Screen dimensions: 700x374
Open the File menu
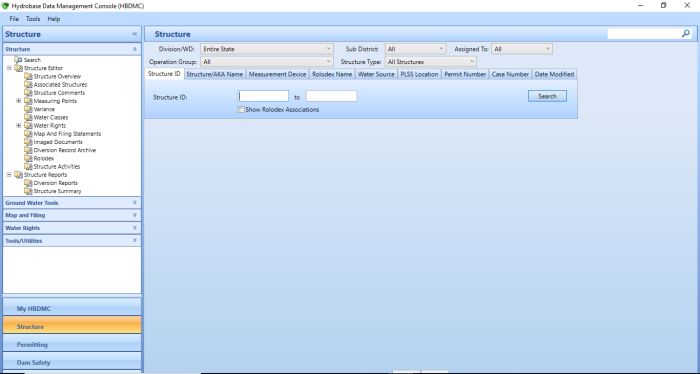point(14,19)
